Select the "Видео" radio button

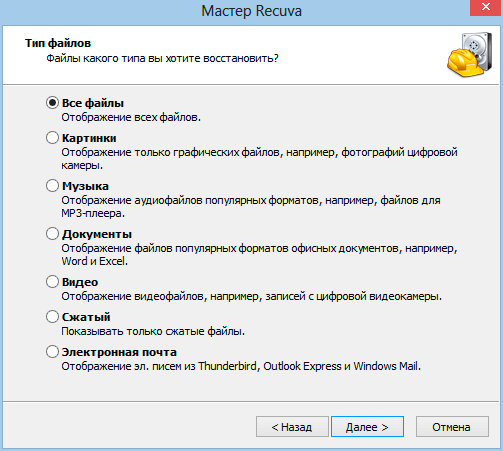[52, 282]
